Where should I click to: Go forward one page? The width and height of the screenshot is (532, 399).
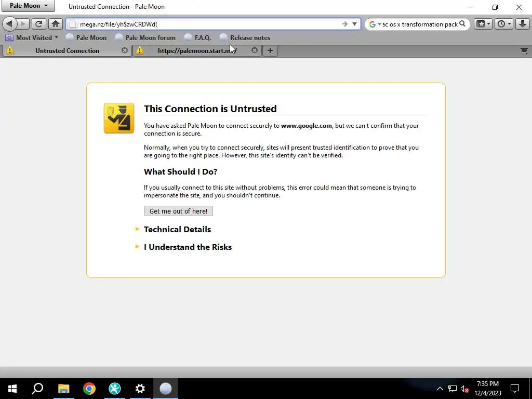23,24
